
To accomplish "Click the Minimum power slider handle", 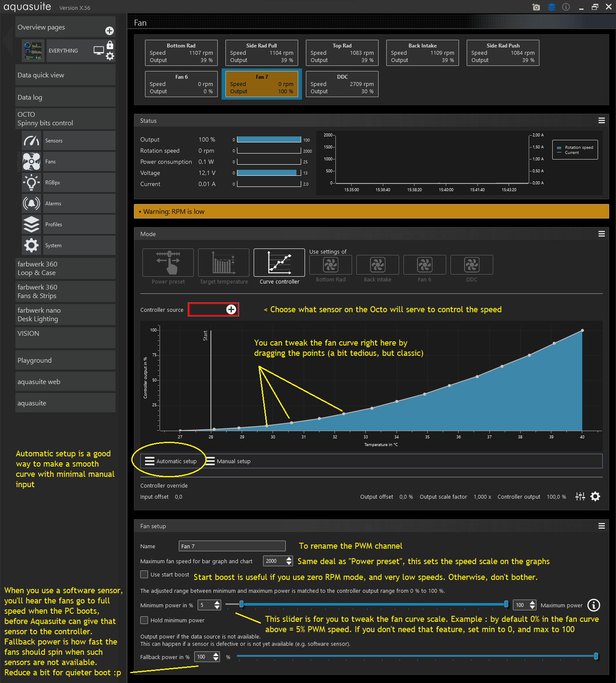I will [x=242, y=604].
